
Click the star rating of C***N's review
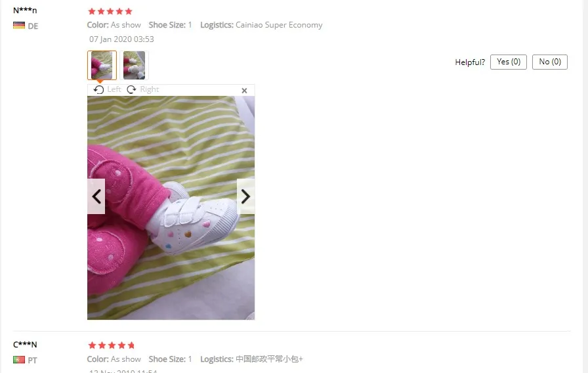pos(111,345)
